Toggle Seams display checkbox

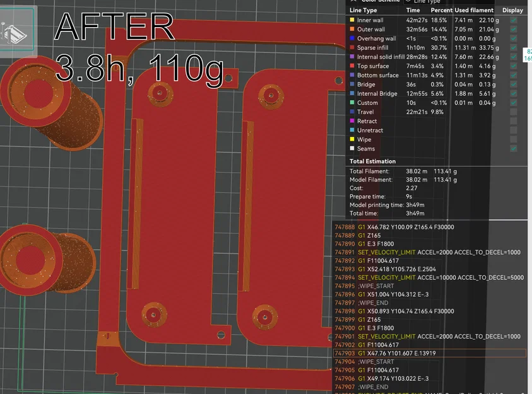514,148
